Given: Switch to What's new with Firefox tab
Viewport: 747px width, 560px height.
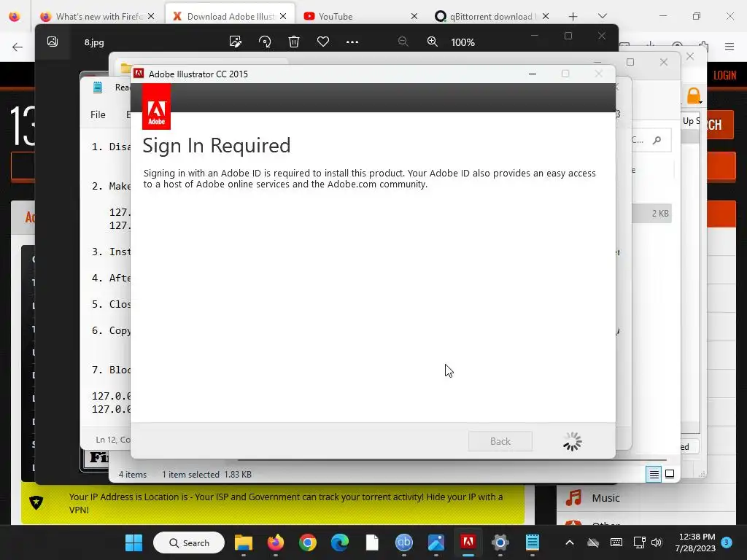Looking at the screenshot, I should click(x=98, y=16).
